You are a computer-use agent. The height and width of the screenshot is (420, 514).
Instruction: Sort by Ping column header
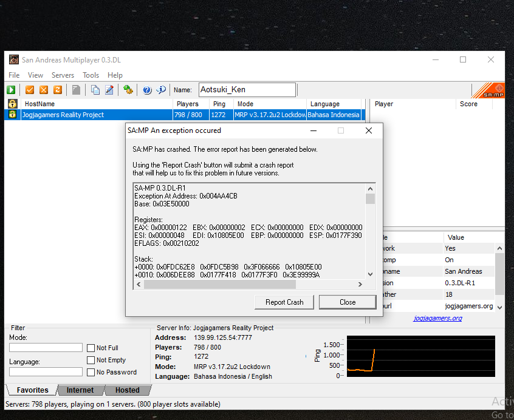point(222,104)
